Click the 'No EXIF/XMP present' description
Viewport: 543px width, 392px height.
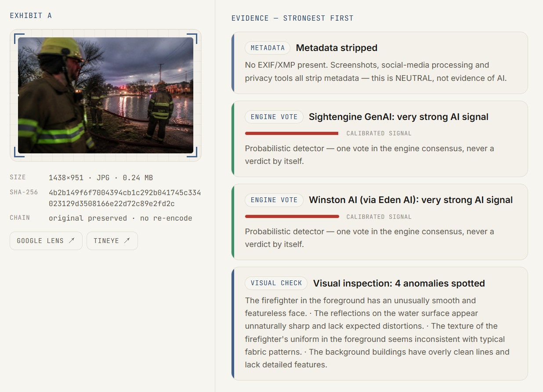click(x=376, y=72)
